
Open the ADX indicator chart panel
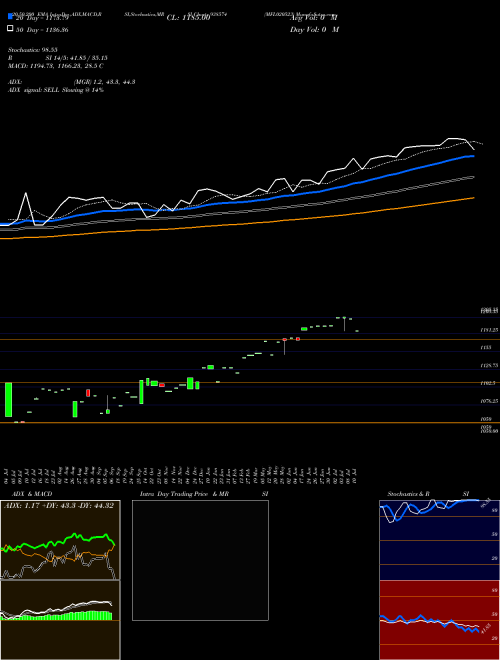coord(60,540)
